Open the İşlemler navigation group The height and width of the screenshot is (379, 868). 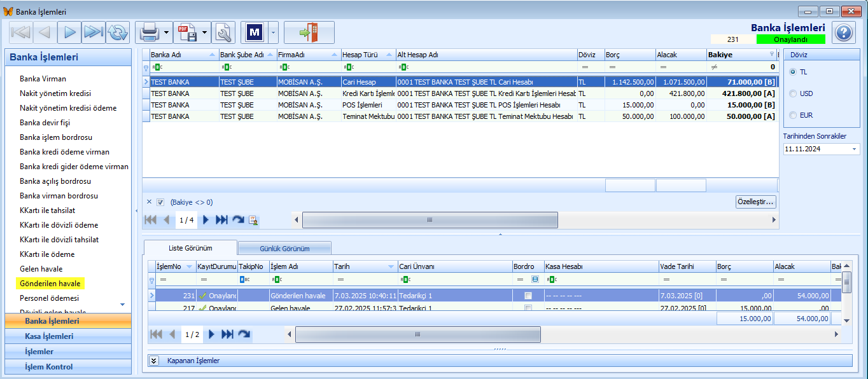click(68, 352)
